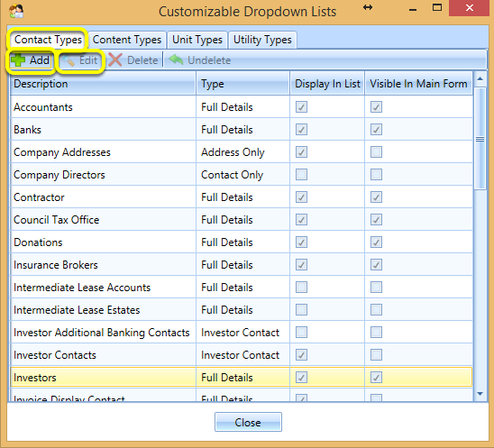Click the application icon in title bar
Screen dimensions: 494x448
[16, 12]
